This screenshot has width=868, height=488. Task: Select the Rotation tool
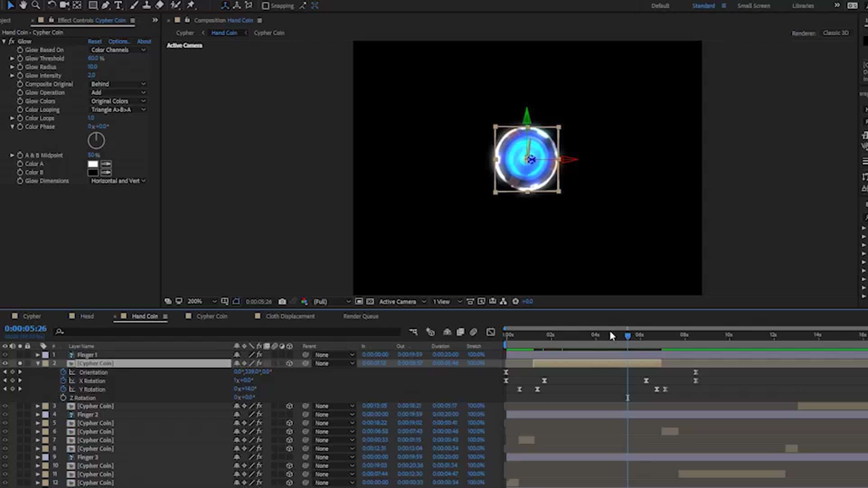coord(52,5)
